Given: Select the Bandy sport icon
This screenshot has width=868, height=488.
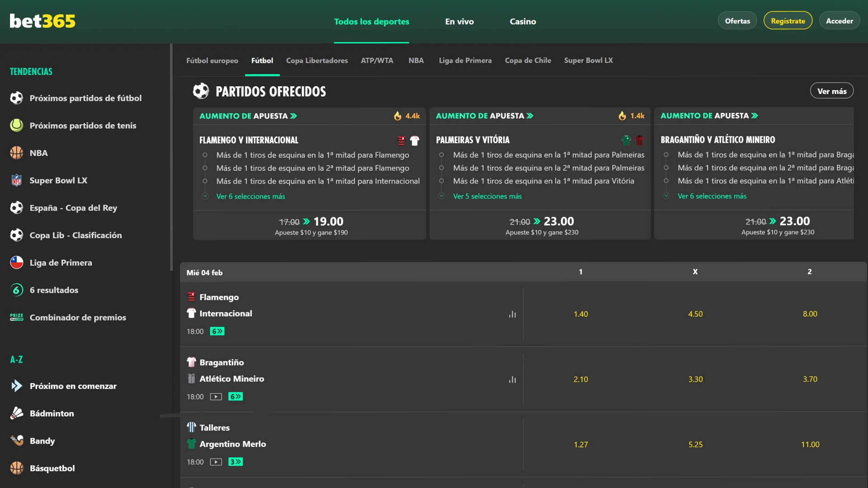Looking at the screenshot, I should click(17, 441).
